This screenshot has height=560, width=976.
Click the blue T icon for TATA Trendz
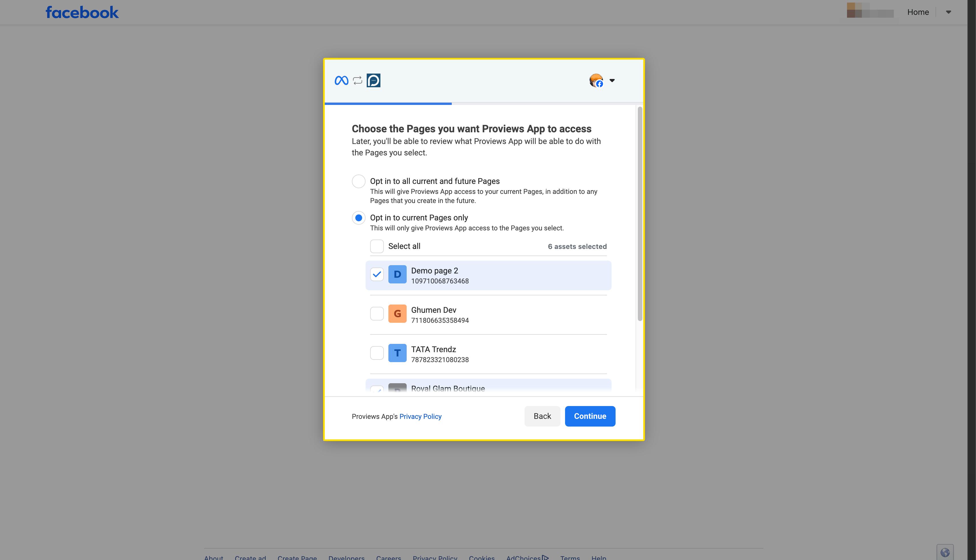point(397,353)
